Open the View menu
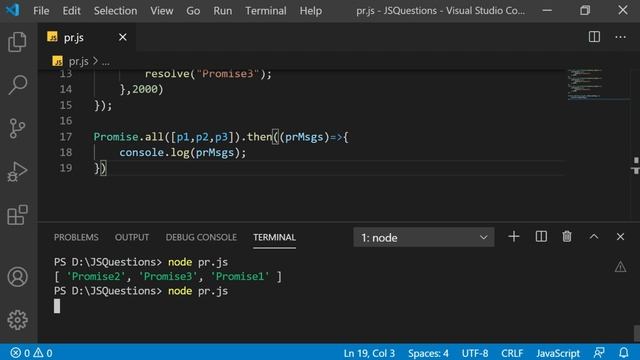 (x=162, y=11)
